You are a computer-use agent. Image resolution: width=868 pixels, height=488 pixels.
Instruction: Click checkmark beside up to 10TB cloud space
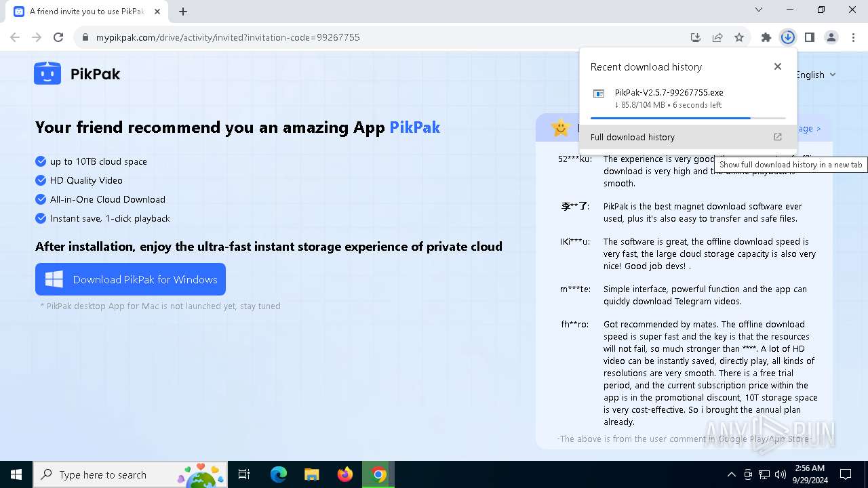point(41,161)
